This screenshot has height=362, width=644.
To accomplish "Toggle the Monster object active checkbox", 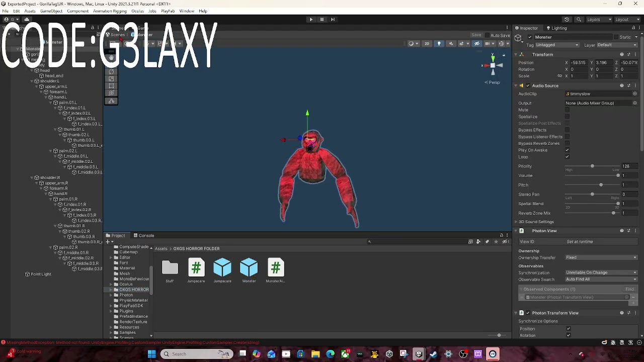I will [530, 37].
